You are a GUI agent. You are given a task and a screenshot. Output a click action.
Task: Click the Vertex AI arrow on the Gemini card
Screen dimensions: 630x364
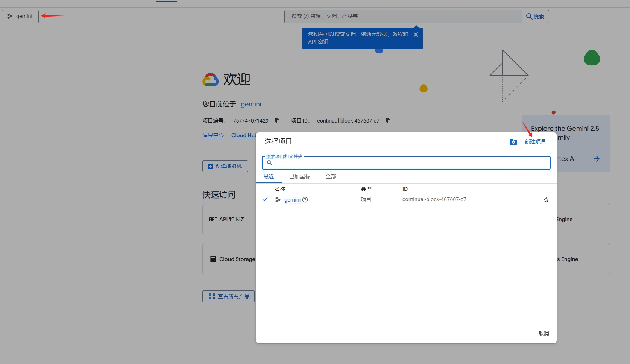(x=596, y=158)
